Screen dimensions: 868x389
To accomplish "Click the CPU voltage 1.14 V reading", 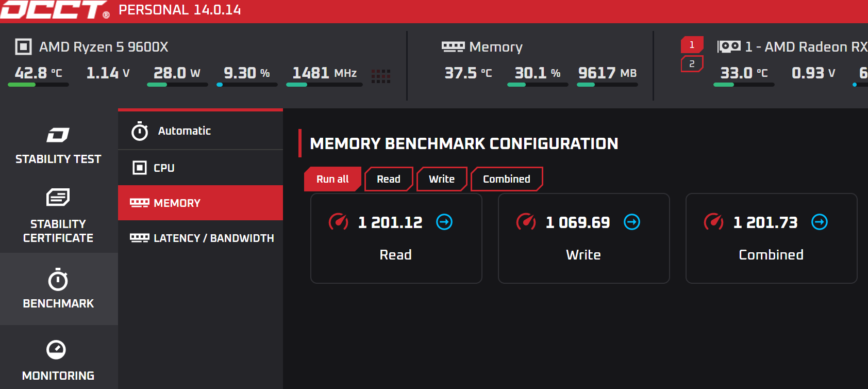I will pyautogui.click(x=108, y=73).
